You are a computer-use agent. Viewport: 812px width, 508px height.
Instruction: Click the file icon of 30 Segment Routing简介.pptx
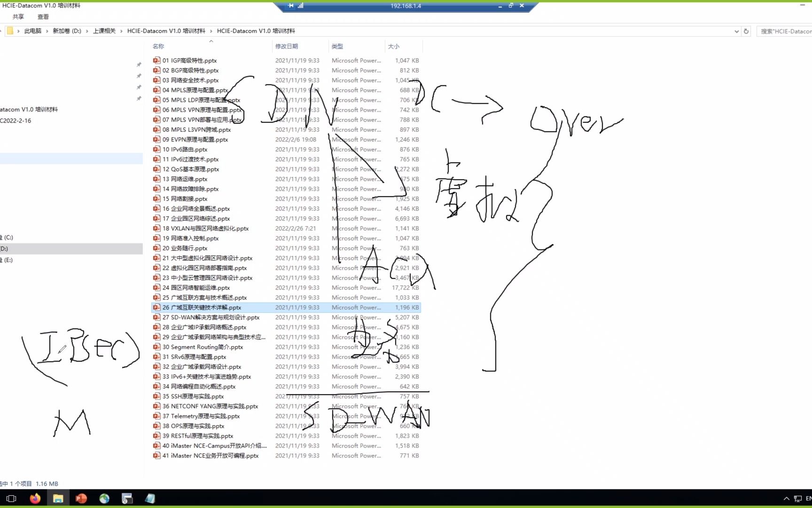pyautogui.click(x=156, y=347)
